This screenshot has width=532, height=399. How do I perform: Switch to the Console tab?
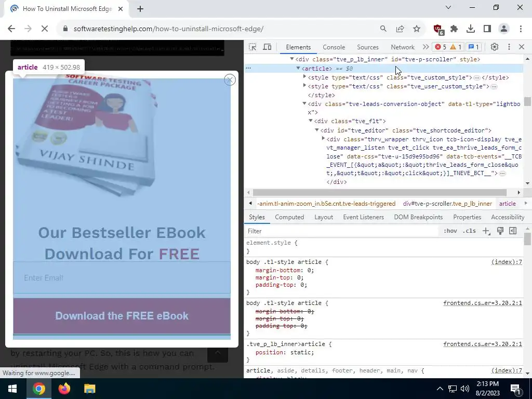pos(334,47)
